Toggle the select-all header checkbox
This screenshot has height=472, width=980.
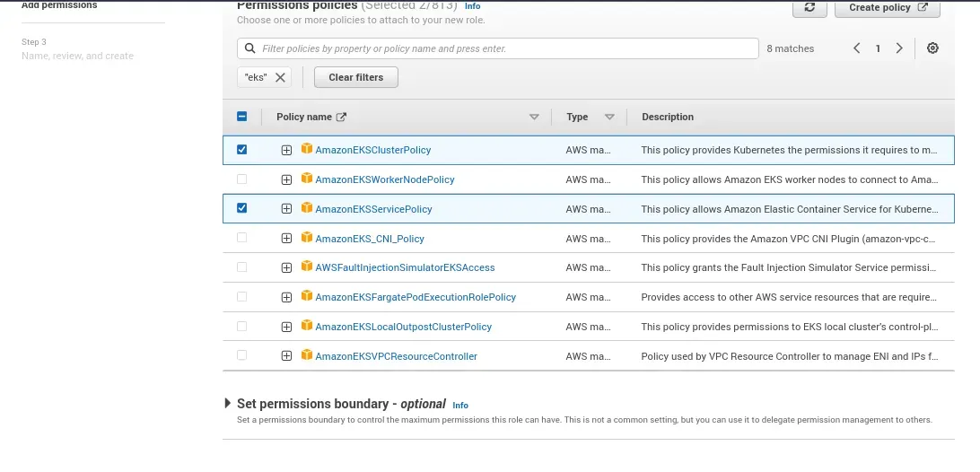point(241,117)
